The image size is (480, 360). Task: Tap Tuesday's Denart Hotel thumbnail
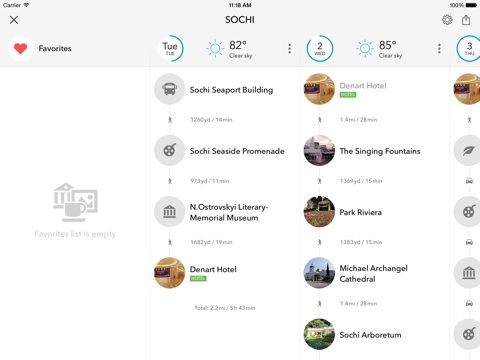coord(169,273)
